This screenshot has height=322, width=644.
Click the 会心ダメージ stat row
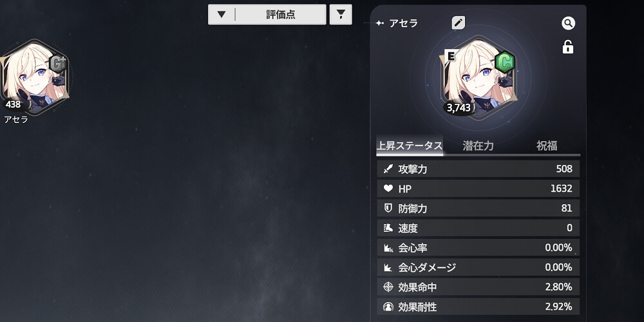pos(478,267)
